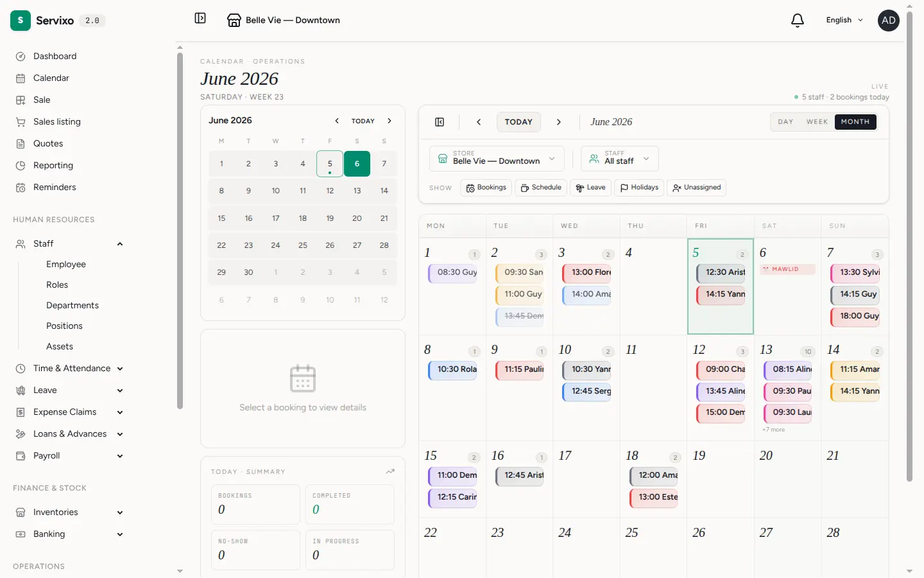Expand Expense Claims menu
924x578 pixels.
(x=120, y=412)
